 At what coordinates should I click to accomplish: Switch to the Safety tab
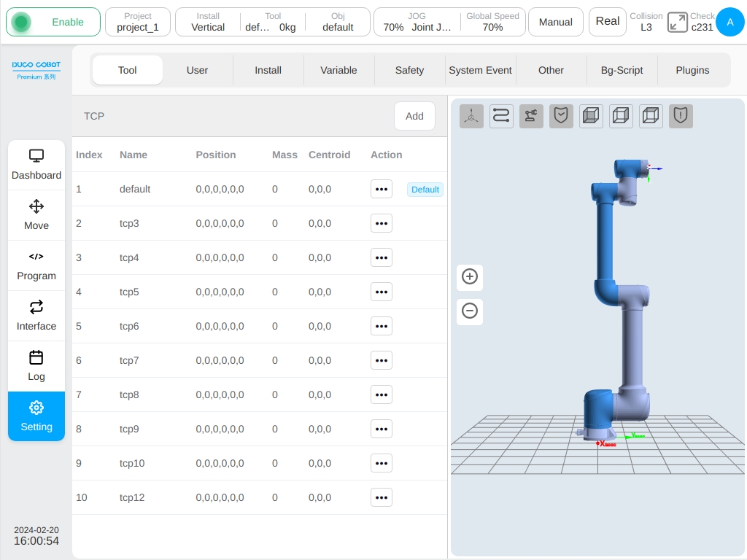pos(409,70)
